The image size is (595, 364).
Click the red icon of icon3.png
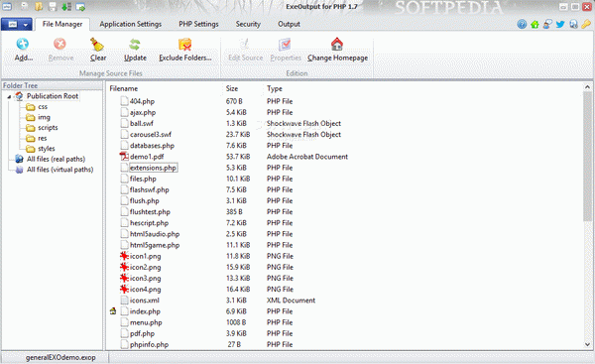(x=124, y=278)
